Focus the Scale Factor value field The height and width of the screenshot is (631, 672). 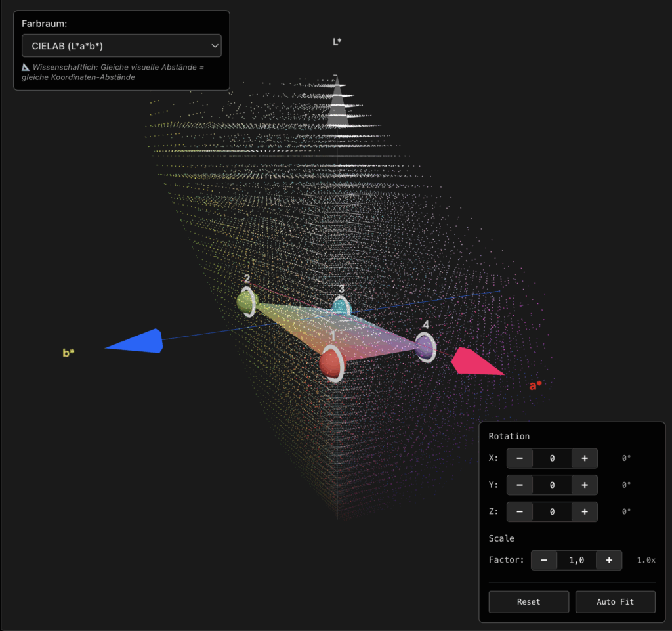tap(576, 560)
